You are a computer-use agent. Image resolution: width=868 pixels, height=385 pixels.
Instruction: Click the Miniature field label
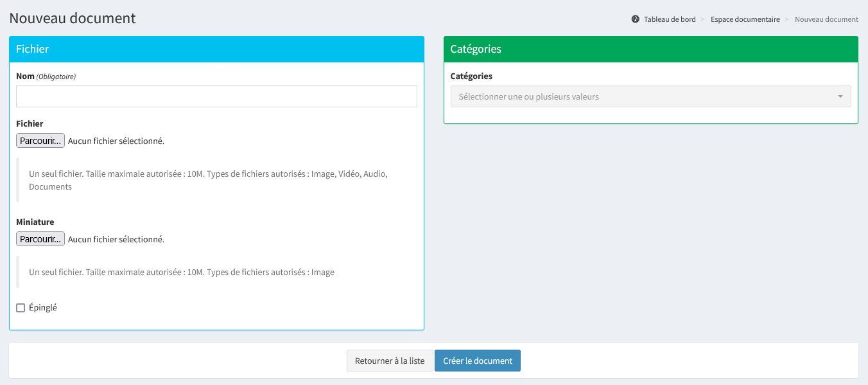[35, 222]
